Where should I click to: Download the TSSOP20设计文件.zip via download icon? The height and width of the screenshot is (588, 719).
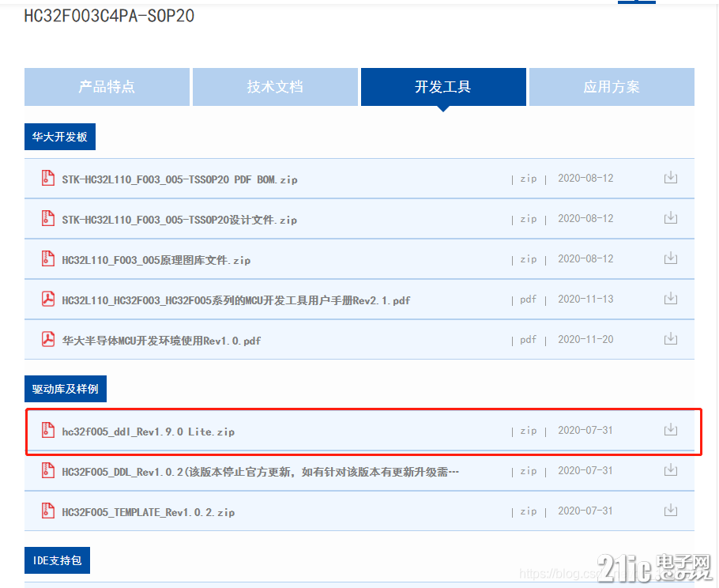670,217
